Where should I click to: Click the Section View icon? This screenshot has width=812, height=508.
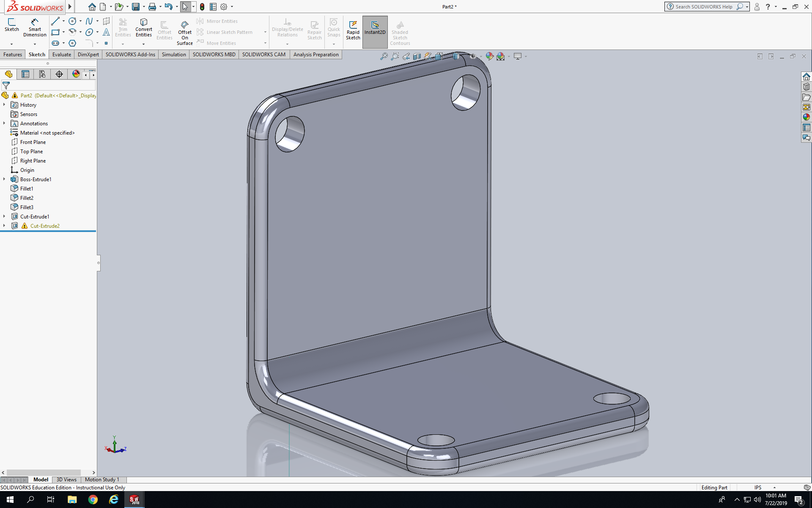click(x=417, y=56)
